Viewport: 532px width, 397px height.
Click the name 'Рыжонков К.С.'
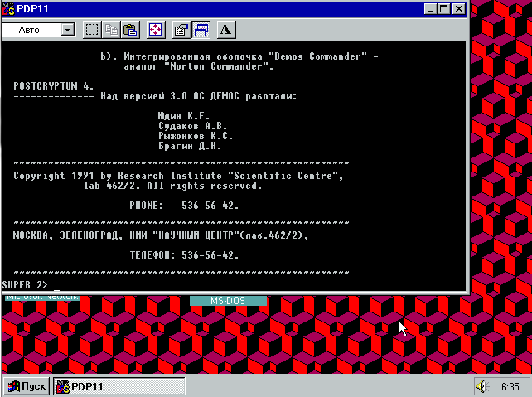tap(196, 136)
